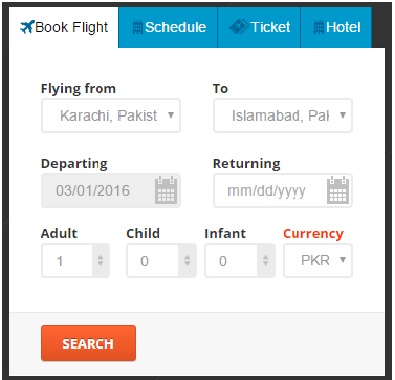Open the PKR Currency dropdown

(318, 260)
